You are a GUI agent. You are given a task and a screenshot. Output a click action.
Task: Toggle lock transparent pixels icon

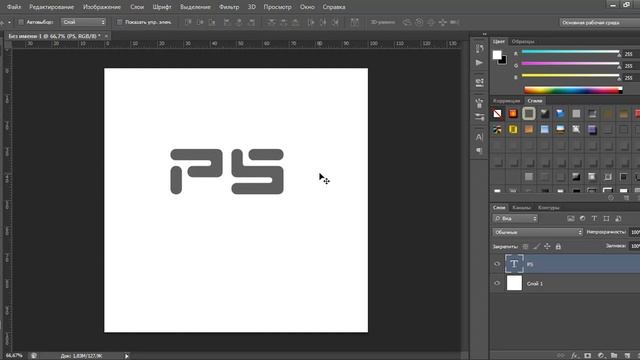[x=526, y=247]
